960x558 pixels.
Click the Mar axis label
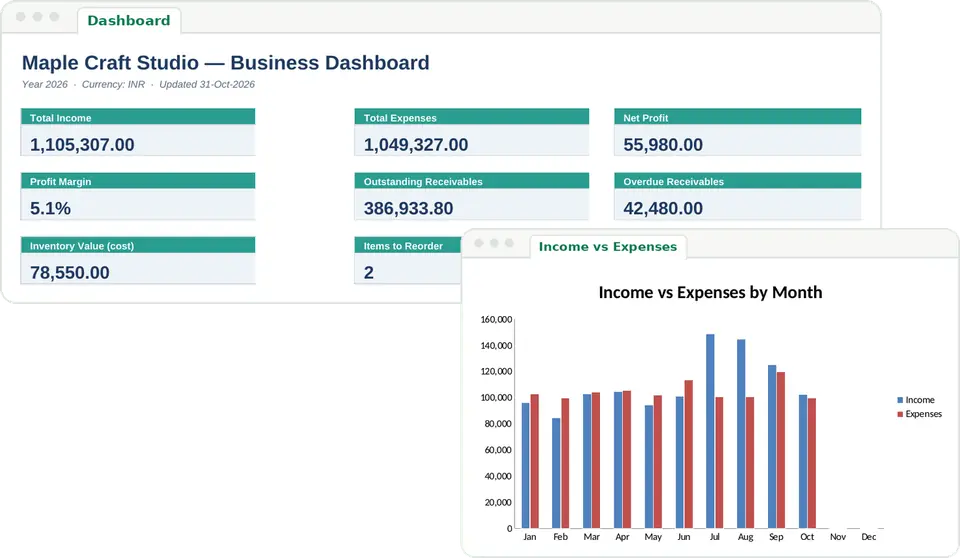click(x=591, y=537)
